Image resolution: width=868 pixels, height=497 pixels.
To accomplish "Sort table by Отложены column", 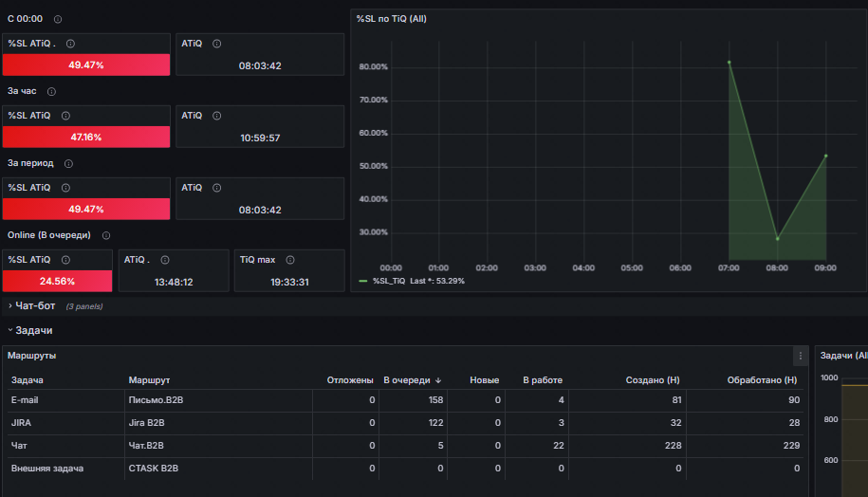I will coord(350,380).
